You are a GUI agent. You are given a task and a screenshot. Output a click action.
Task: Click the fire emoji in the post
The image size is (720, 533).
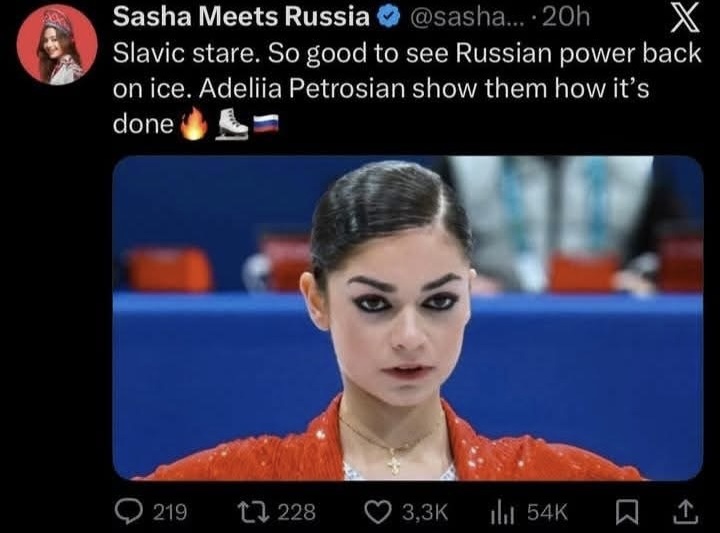195,123
